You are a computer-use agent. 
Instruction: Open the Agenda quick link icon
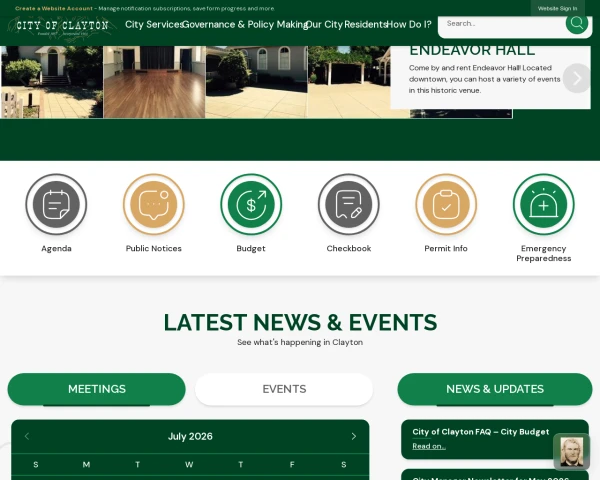point(56,204)
